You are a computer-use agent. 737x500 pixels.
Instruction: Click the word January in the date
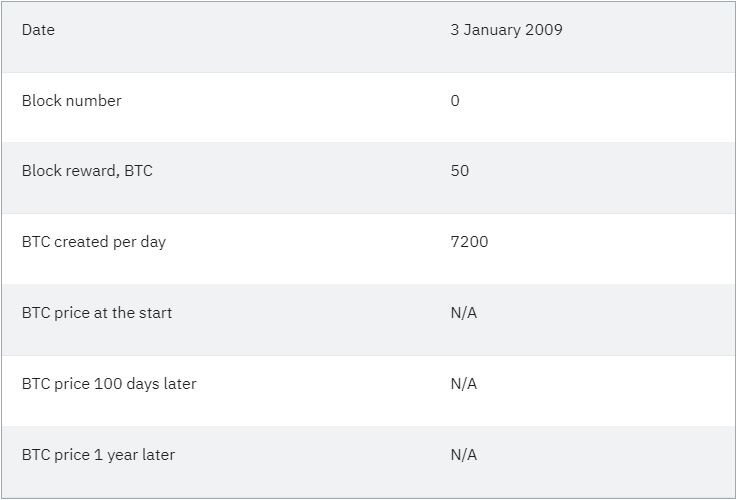494,30
